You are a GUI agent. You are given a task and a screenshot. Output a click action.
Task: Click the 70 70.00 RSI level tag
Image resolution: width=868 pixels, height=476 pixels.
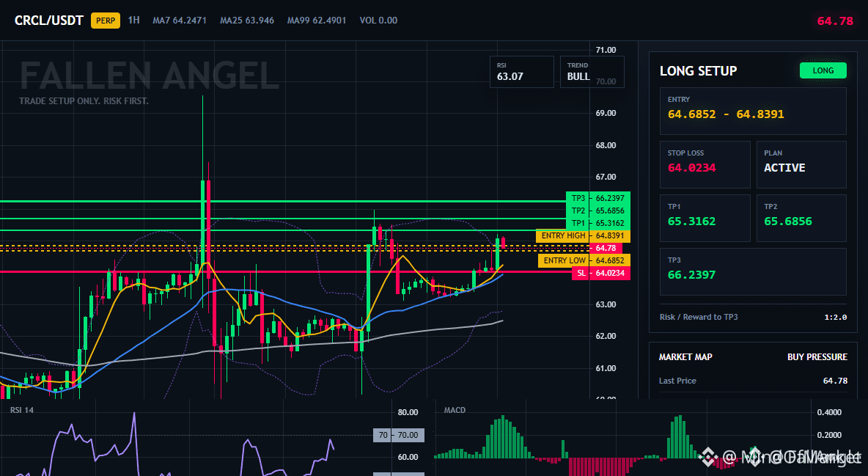pyautogui.click(x=399, y=435)
